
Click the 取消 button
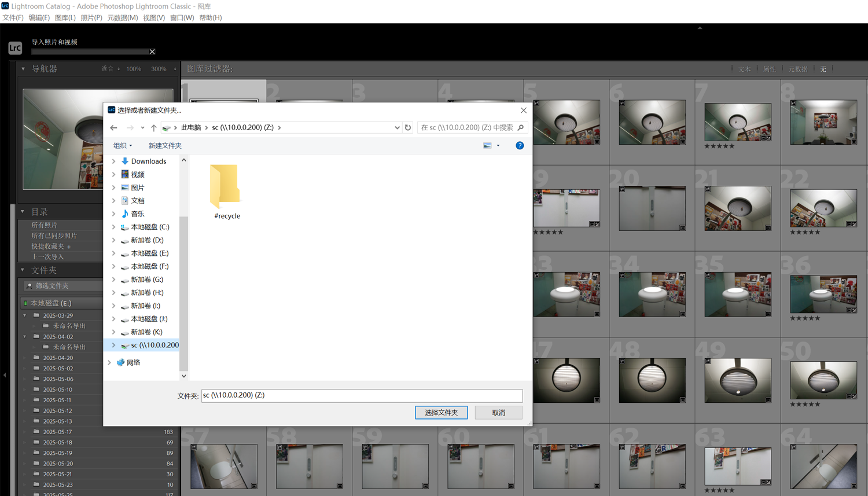coord(498,413)
